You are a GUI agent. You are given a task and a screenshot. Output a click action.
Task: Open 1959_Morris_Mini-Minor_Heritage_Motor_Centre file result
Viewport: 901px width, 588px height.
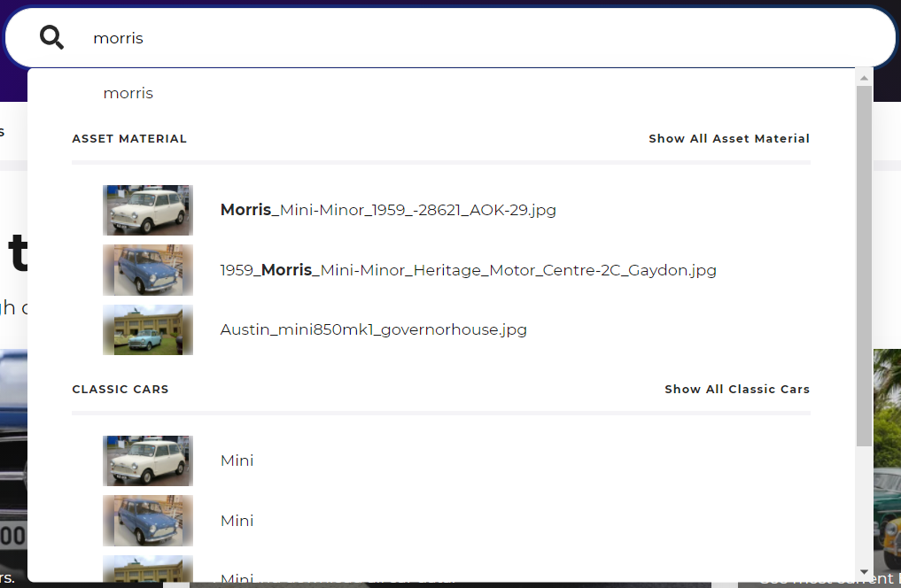coord(469,270)
